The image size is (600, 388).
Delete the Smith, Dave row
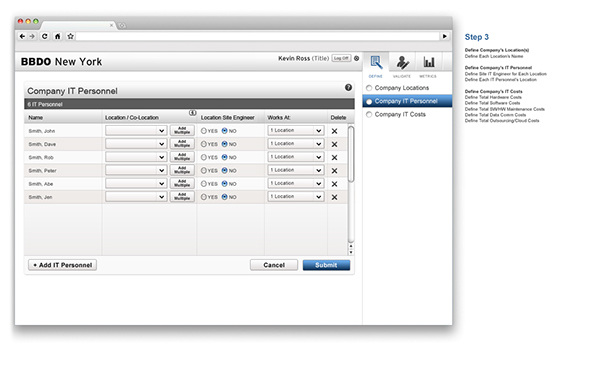point(334,145)
